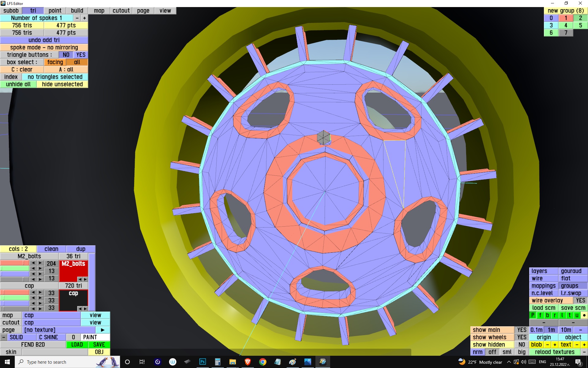
Task: Click text size minus button
Action: click(x=577, y=345)
